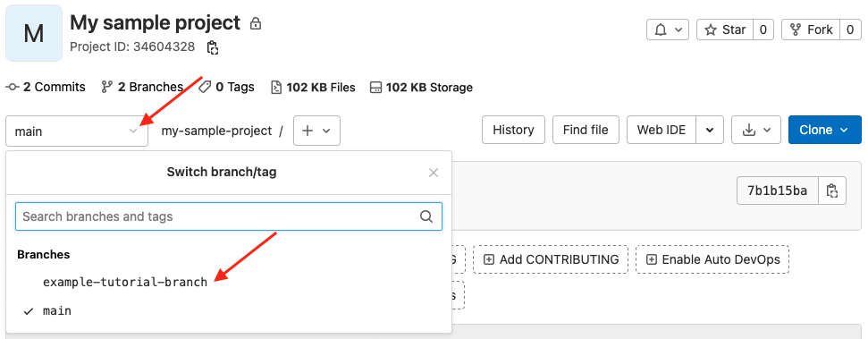Viewport: 868px width, 339px height.
Task: Close the Switch branch/tag panel
Action: (434, 173)
